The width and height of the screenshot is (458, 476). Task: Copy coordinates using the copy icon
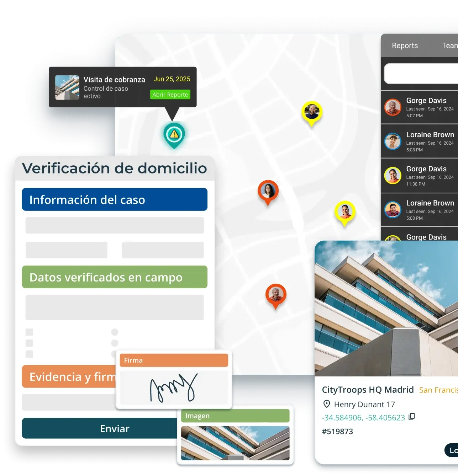pyautogui.click(x=412, y=417)
